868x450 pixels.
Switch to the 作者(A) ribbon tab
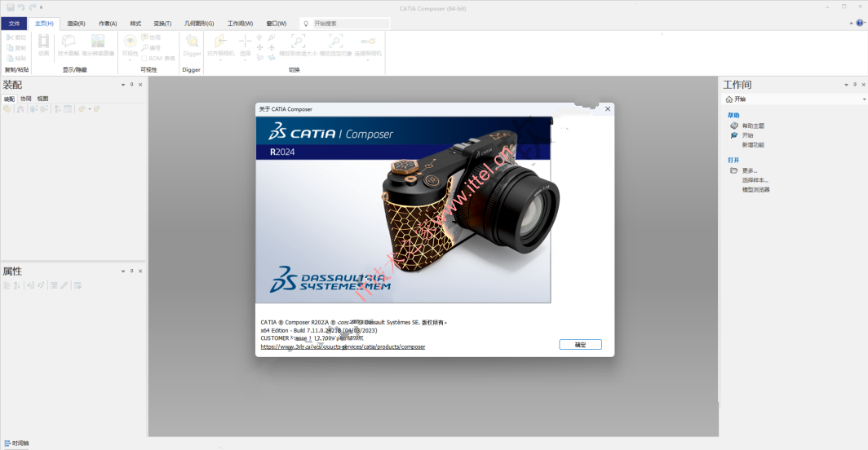(108, 24)
